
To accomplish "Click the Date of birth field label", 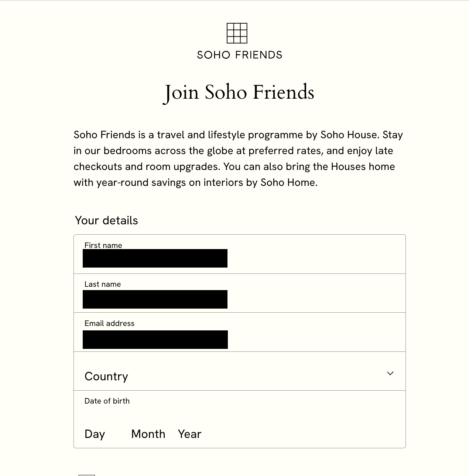I will pyautogui.click(x=107, y=401).
